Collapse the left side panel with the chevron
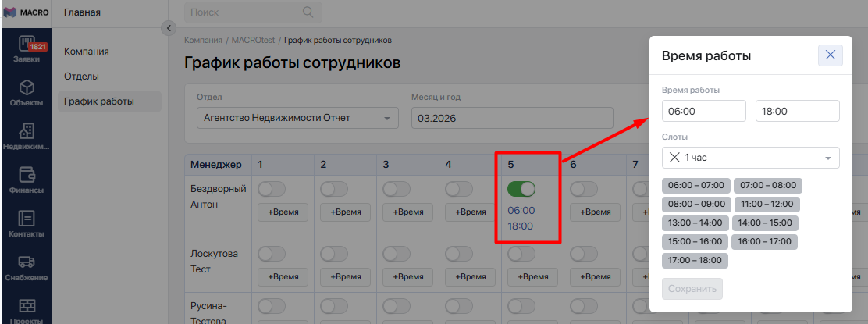Image resolution: width=868 pixels, height=324 pixels. (168, 29)
